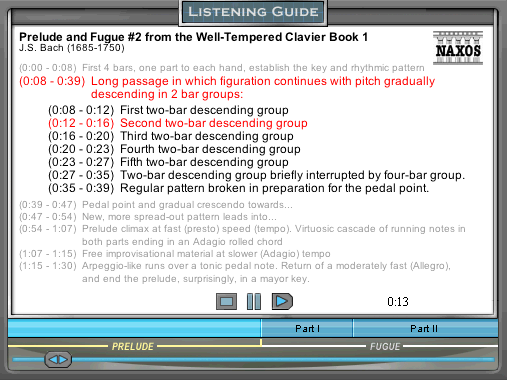This screenshot has width=507, height=380.
Task: Go to the Arpeggio-like runs entry
Action: coord(235,272)
